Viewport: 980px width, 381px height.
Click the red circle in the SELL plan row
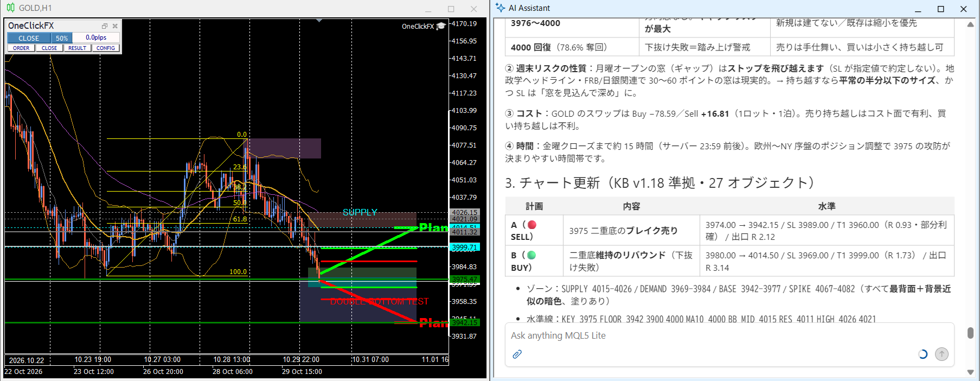point(532,225)
